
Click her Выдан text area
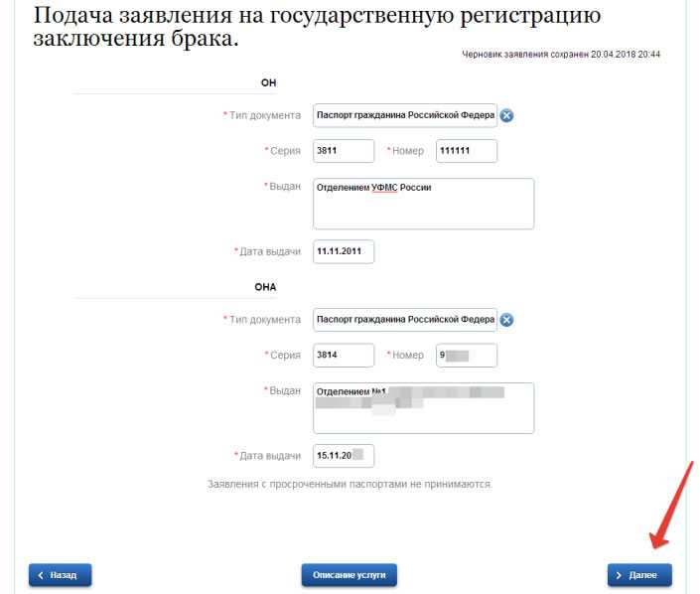coord(423,408)
